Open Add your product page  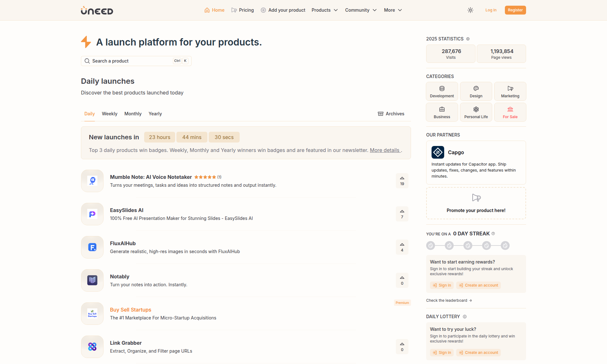click(x=283, y=10)
